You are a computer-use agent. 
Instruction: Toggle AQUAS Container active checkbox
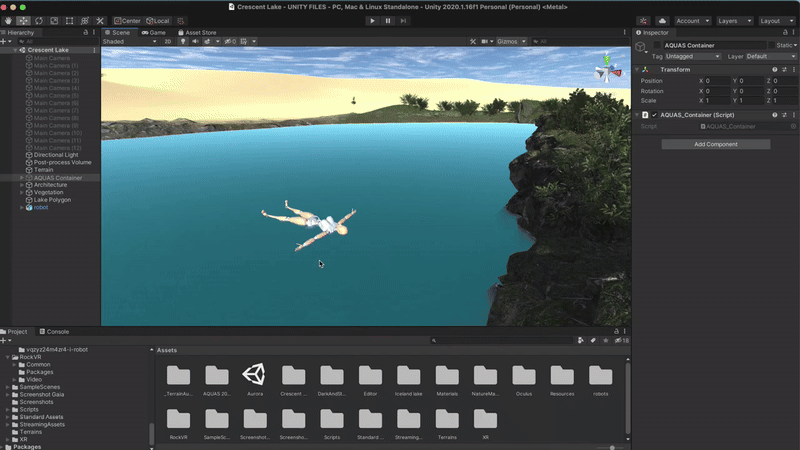[x=657, y=45]
